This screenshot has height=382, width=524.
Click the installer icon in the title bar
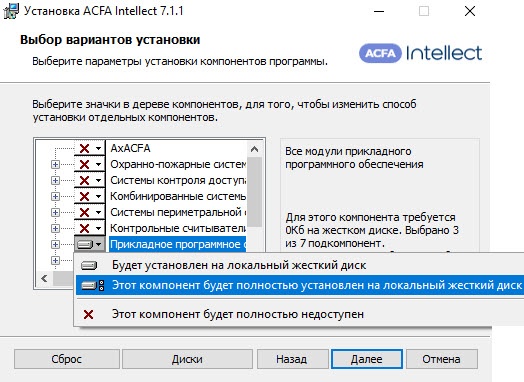click(x=11, y=11)
